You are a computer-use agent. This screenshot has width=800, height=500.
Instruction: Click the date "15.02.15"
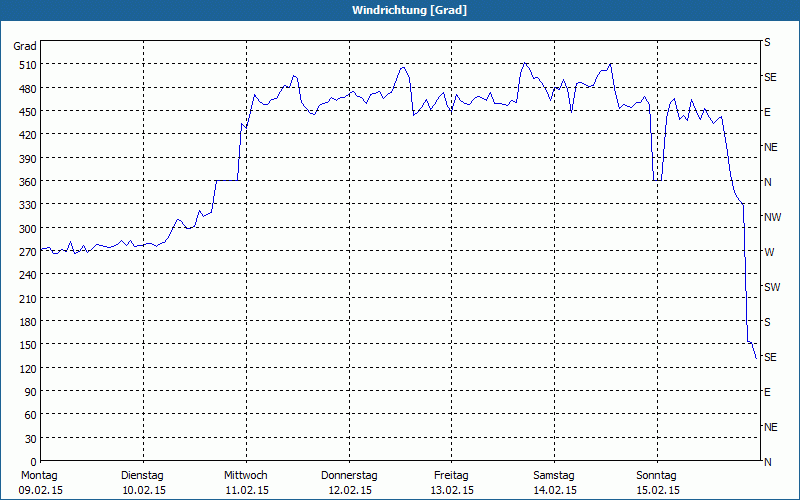pos(658,490)
